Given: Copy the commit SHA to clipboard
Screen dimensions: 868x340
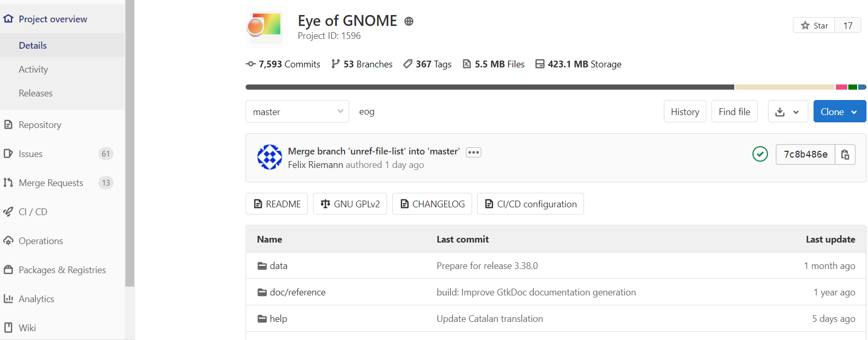Looking at the screenshot, I should point(845,154).
